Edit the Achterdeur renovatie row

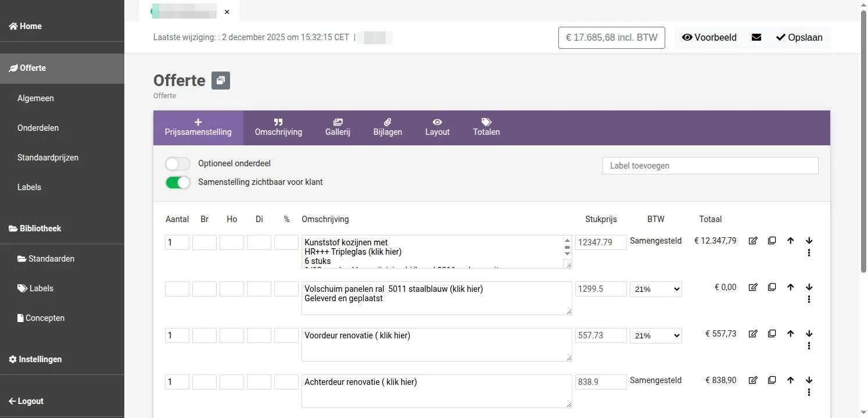click(x=753, y=380)
